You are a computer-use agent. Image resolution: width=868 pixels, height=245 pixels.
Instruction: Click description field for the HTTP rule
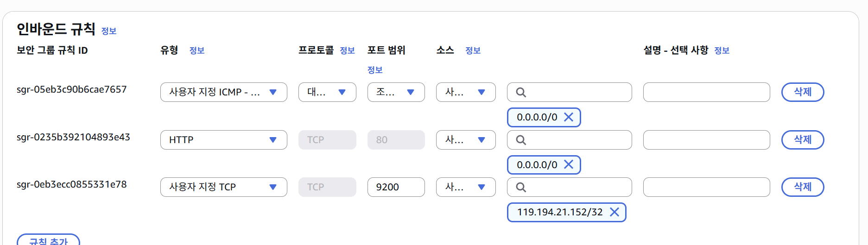pyautogui.click(x=706, y=140)
